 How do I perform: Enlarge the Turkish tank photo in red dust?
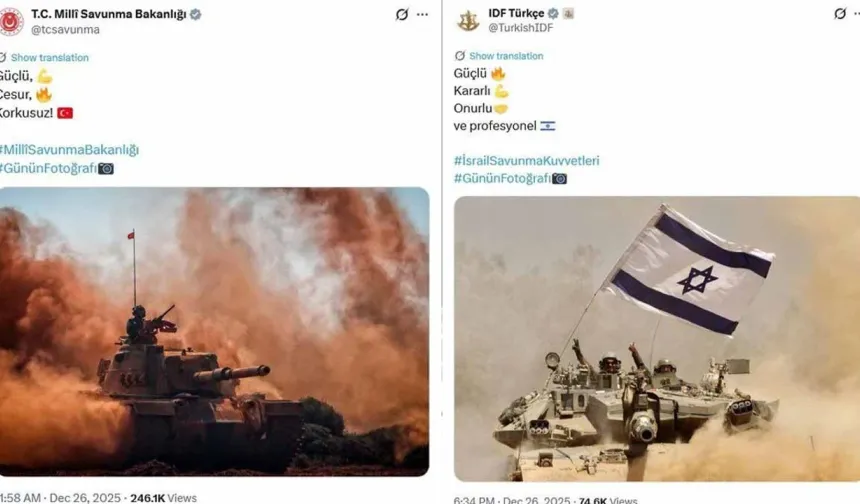click(x=214, y=332)
